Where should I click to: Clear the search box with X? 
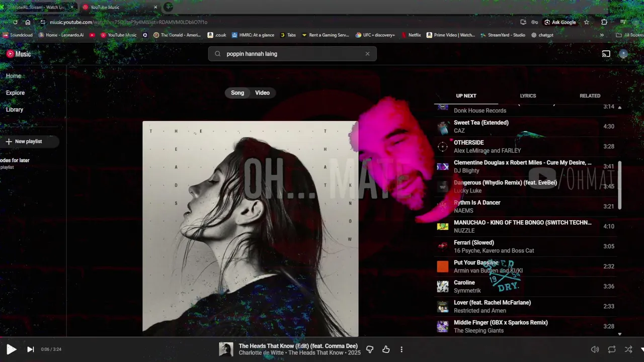coord(367,54)
